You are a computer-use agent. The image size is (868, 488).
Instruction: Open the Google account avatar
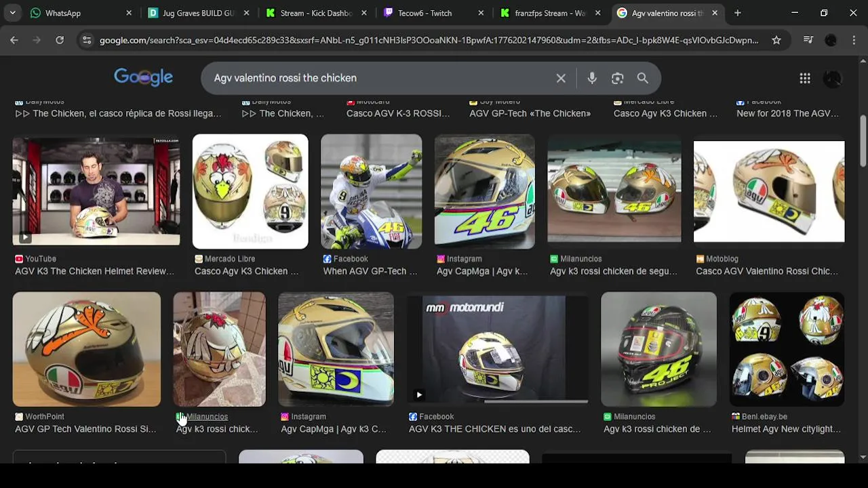point(832,79)
